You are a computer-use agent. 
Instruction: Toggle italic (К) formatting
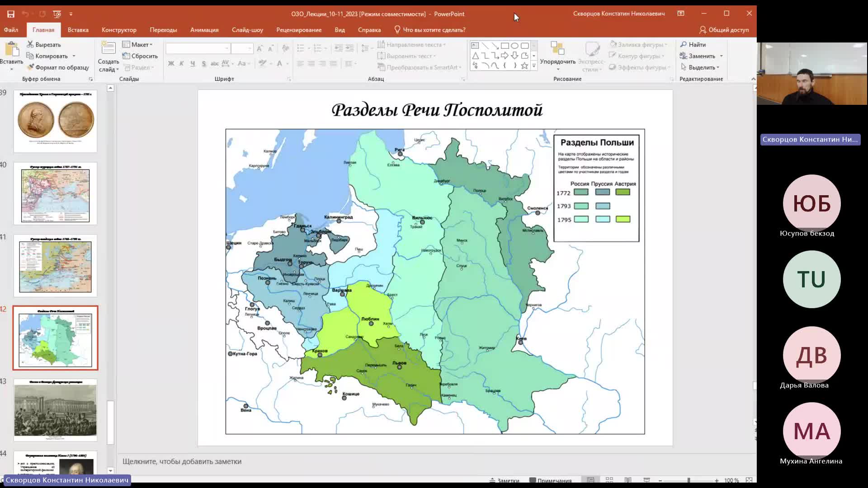pyautogui.click(x=182, y=64)
